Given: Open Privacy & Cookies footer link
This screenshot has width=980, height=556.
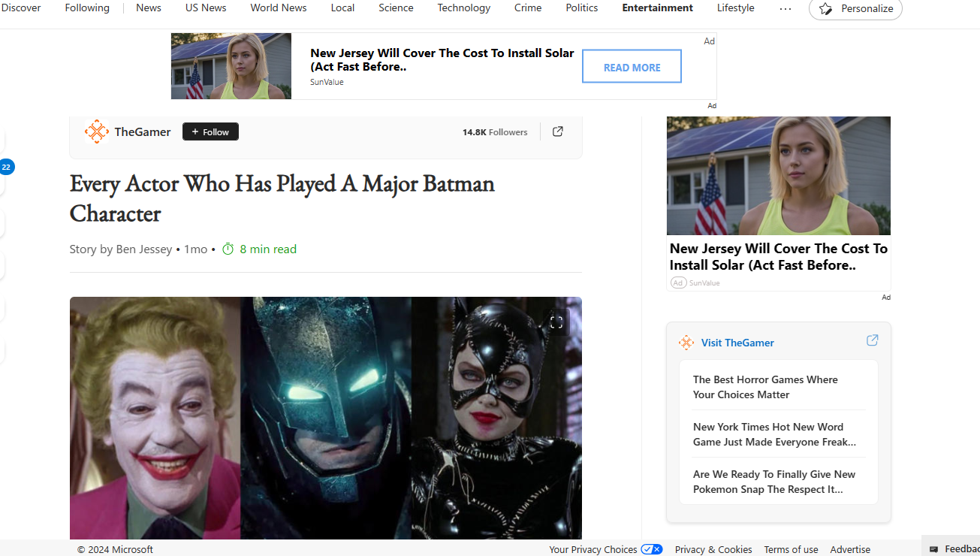Looking at the screenshot, I should coord(713,549).
